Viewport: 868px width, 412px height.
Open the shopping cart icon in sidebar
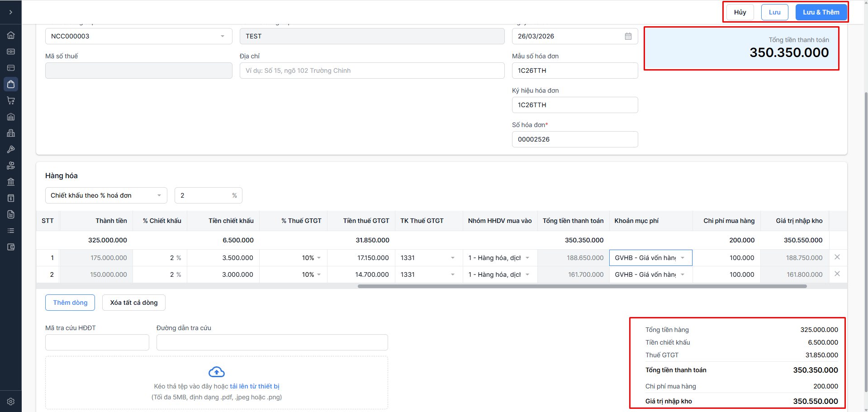point(11,100)
